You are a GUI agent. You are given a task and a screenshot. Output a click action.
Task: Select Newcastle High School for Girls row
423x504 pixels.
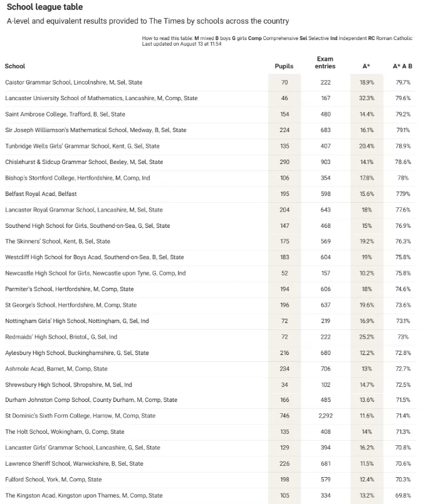click(211, 273)
